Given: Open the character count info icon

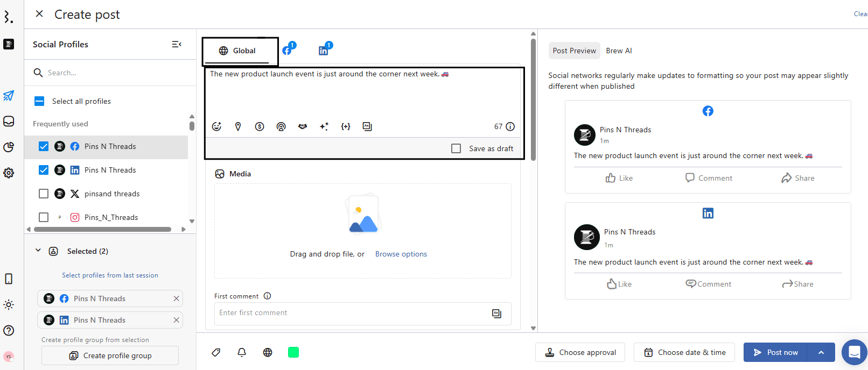Looking at the screenshot, I should (510, 126).
